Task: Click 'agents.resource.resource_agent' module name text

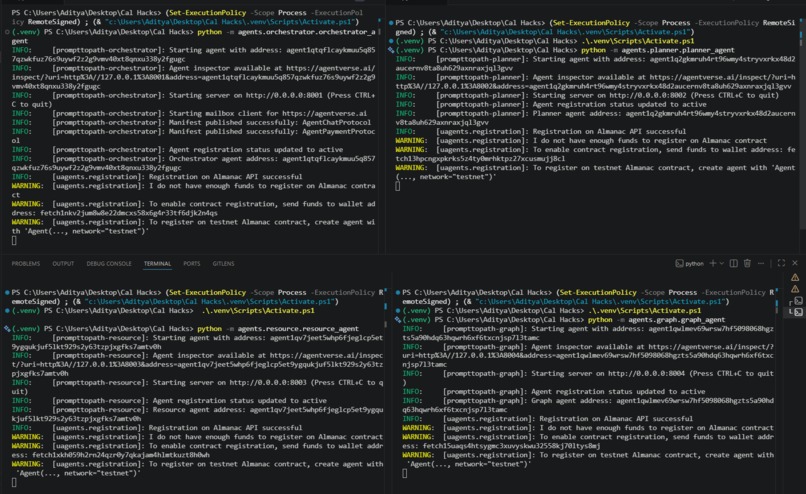Action: (x=298, y=328)
